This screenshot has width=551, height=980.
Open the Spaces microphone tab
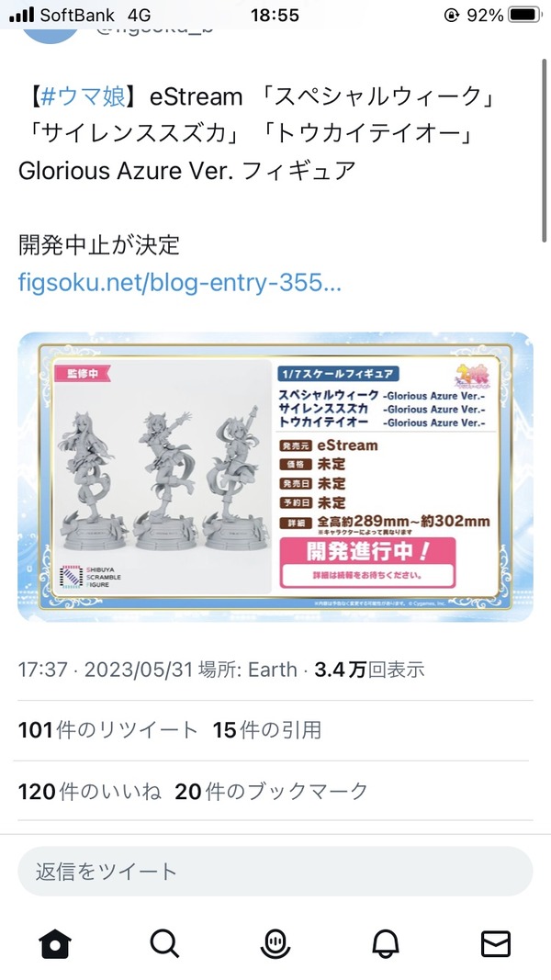275,943
